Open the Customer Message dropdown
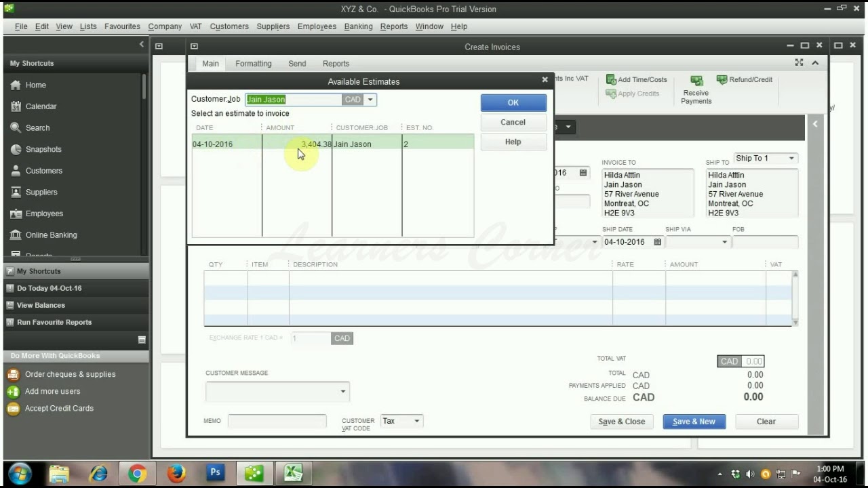This screenshot has width=868, height=488. (x=343, y=391)
